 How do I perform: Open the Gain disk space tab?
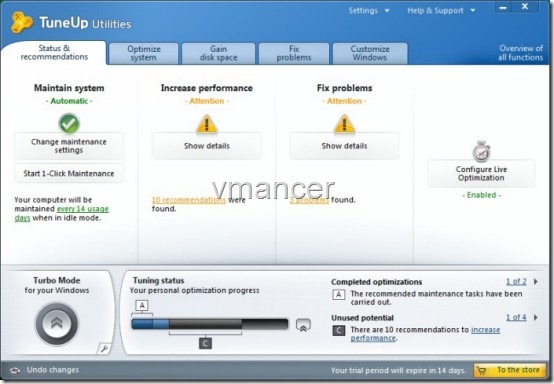pos(218,53)
